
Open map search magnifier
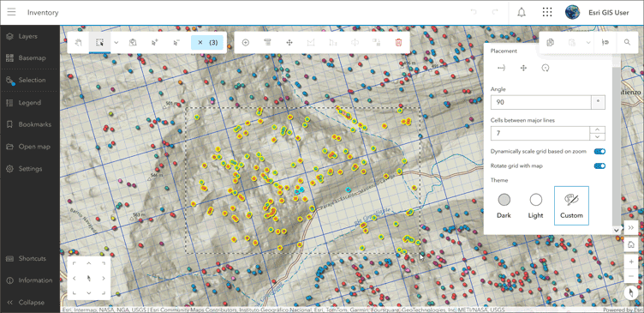(x=627, y=42)
